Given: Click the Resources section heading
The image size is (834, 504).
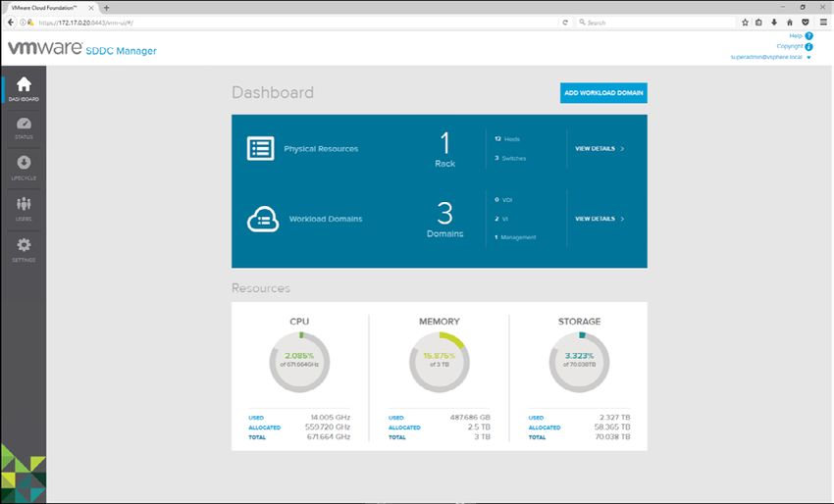Looking at the screenshot, I should click(x=261, y=288).
